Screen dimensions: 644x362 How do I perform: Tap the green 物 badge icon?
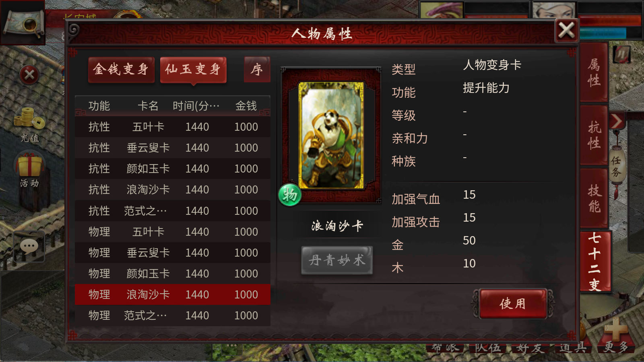click(290, 195)
